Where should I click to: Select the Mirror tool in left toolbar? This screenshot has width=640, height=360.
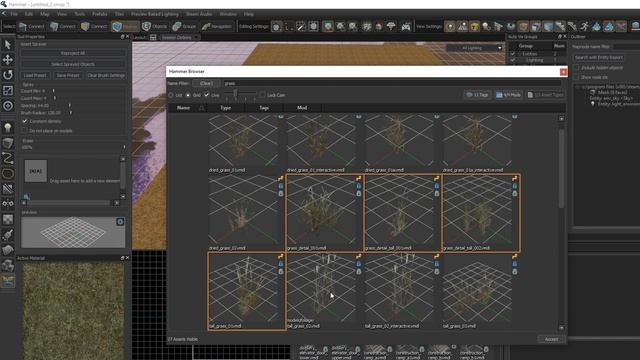point(8,203)
